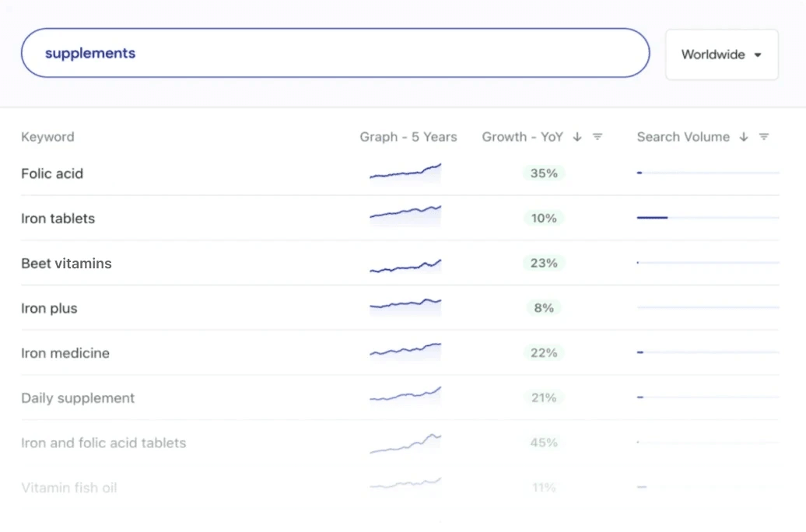The height and width of the screenshot is (532, 806).
Task: Click the 35% growth badge for Folic acid
Action: [x=543, y=173]
